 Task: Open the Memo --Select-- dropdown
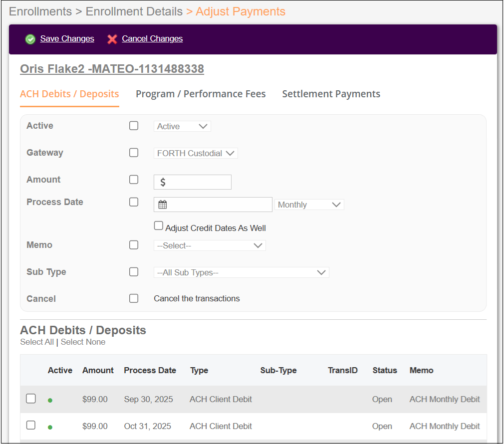point(210,246)
